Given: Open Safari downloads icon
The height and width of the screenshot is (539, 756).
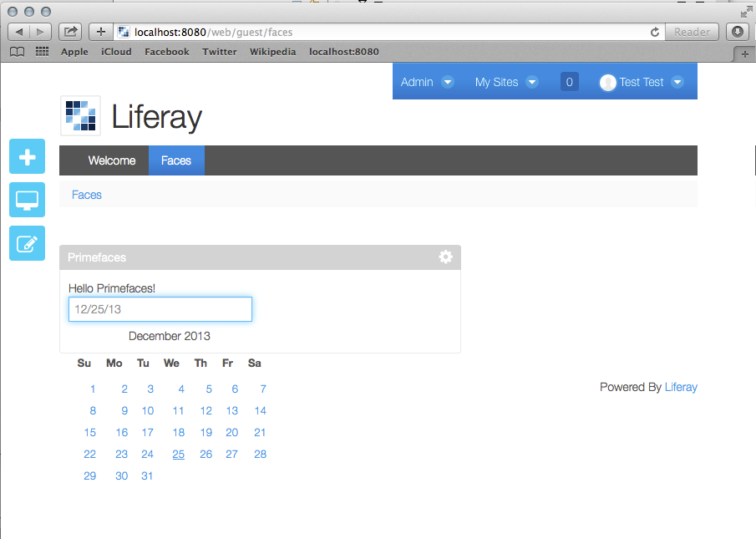Looking at the screenshot, I should (737, 32).
